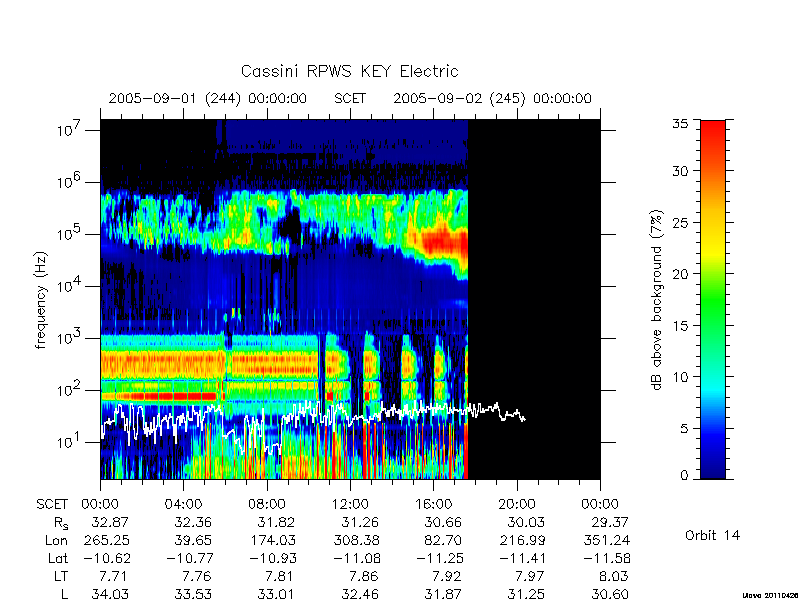Click the 10^7 frequency tick label
Viewport: 800px width, 600px height.
[68, 129]
